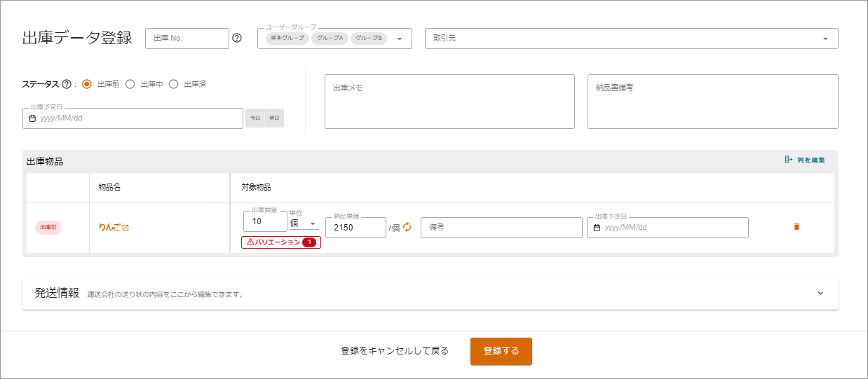
Task: Click the row 出庫予定日 date field
Action: click(x=667, y=228)
